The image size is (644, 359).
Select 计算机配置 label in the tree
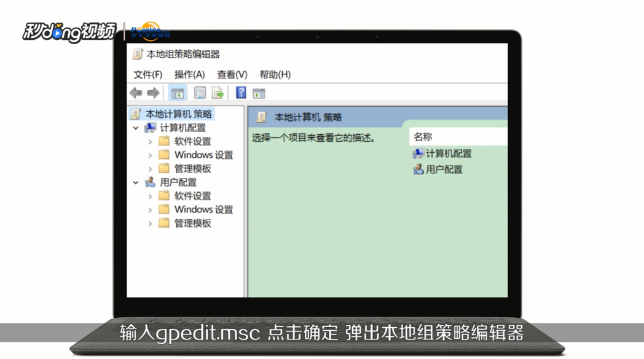(183, 128)
